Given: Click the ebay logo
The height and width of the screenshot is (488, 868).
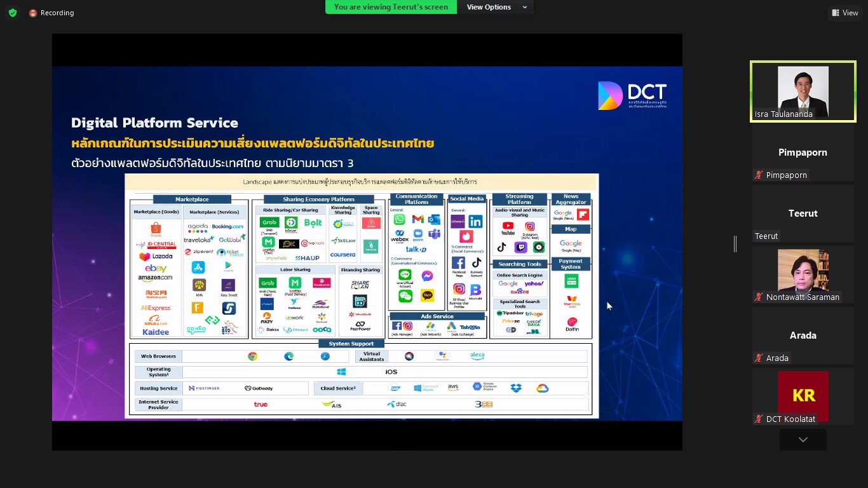Looking at the screenshot, I should coord(156,269).
